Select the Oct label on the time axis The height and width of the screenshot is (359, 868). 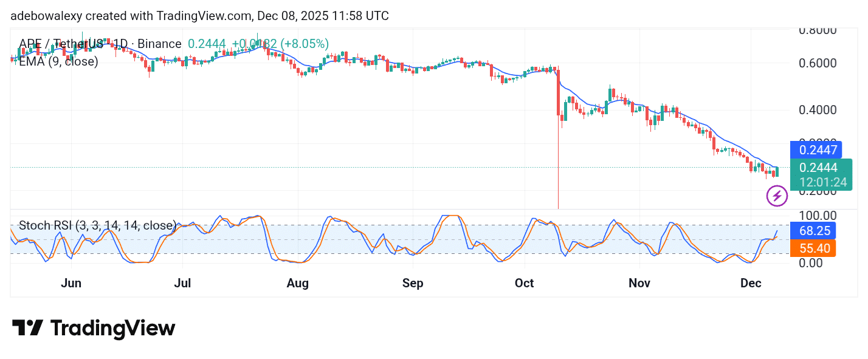pos(524,283)
